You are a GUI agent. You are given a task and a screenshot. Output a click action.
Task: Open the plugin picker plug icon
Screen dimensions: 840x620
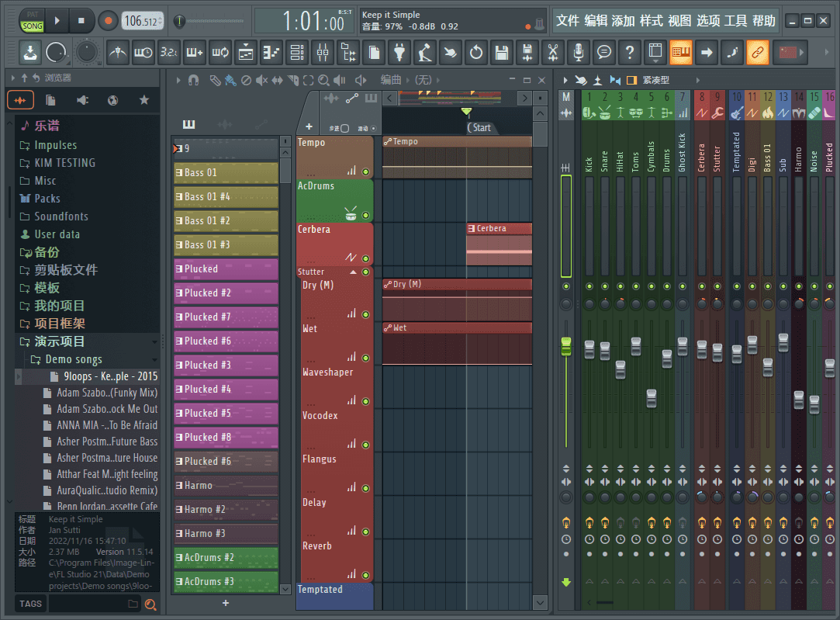click(399, 53)
